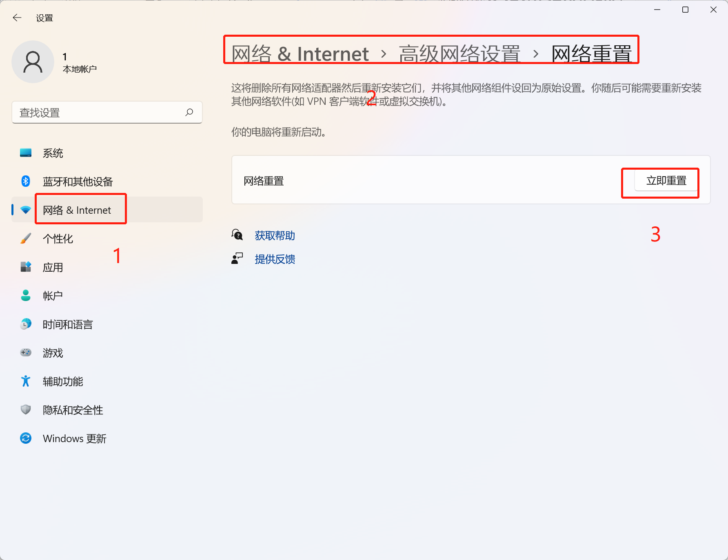Click the Accounts (帐户) person icon
Viewport: 728px width, 560px height.
pyautogui.click(x=26, y=296)
